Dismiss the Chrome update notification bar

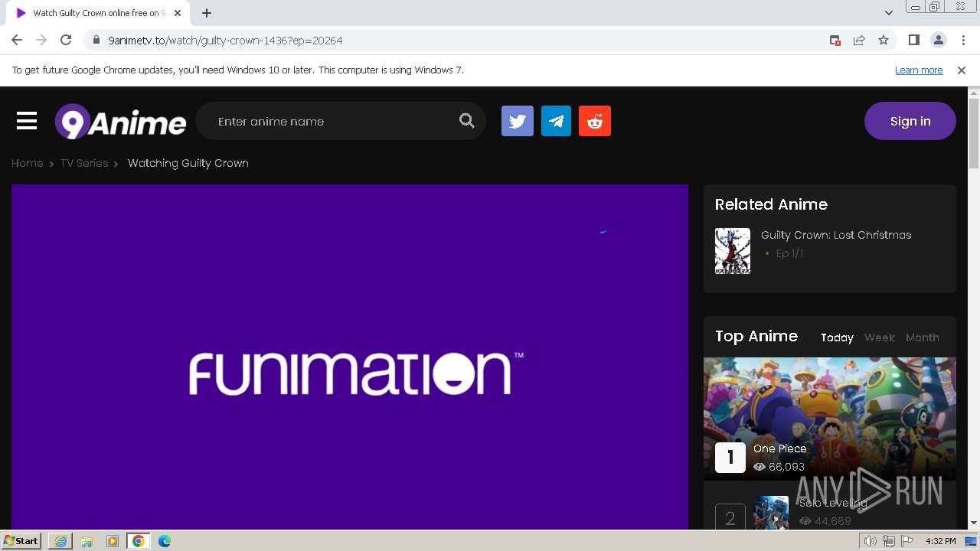(962, 70)
